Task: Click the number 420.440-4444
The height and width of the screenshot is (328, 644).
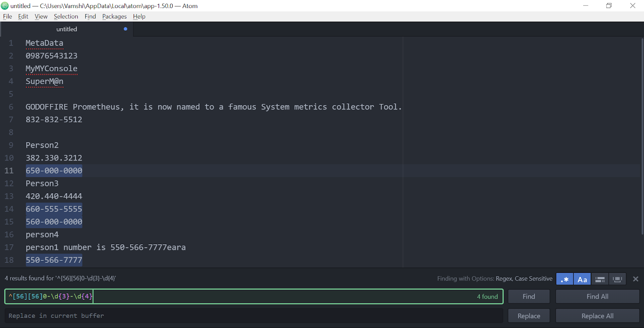Action: point(54,196)
